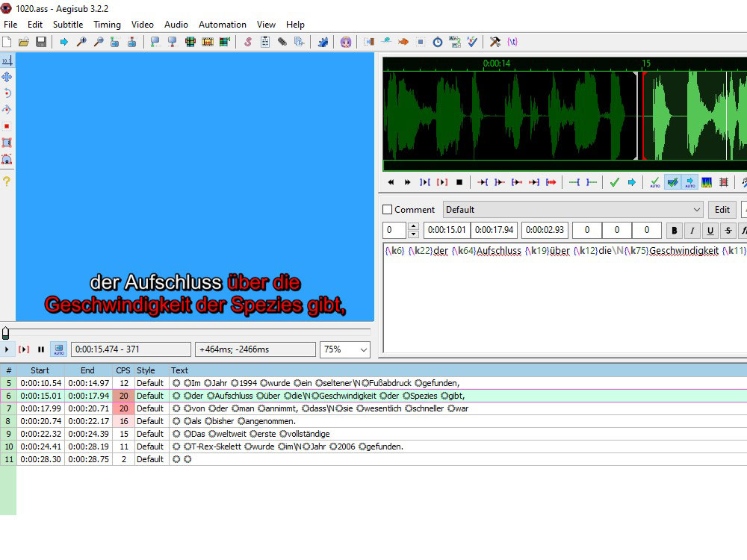The height and width of the screenshot is (560, 747).
Task: Save subtitles using floppy disk icon
Action: coord(41,42)
